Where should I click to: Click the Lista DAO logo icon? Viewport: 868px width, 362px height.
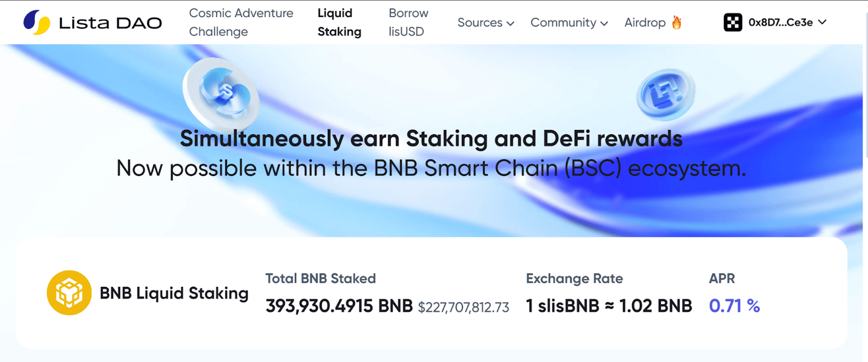click(37, 22)
